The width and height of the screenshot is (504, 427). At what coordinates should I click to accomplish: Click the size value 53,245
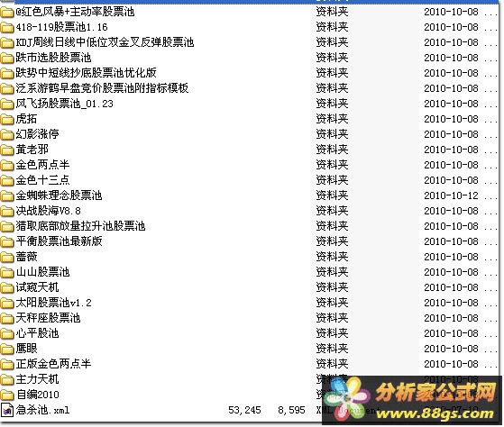(244, 410)
